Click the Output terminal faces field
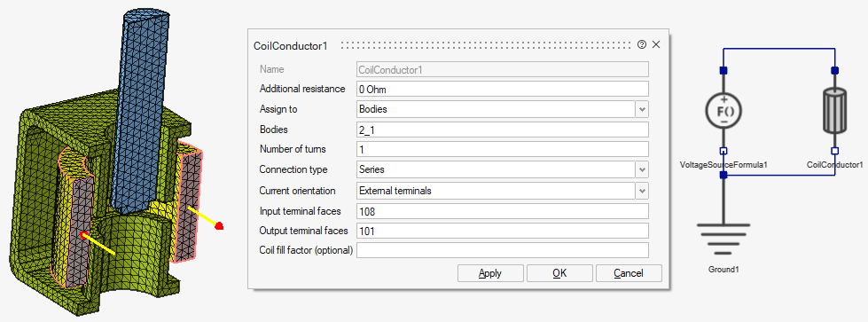The height and width of the screenshot is (322, 868). pos(502,231)
